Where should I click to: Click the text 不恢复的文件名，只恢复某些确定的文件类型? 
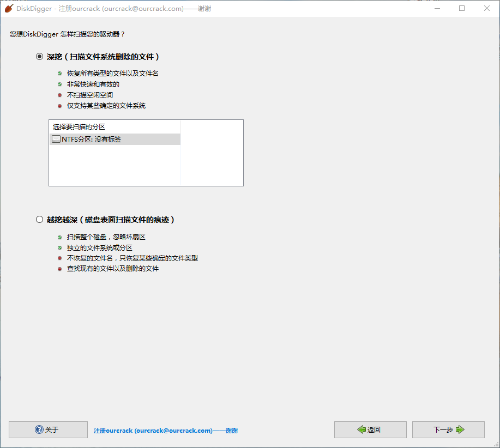(132, 258)
